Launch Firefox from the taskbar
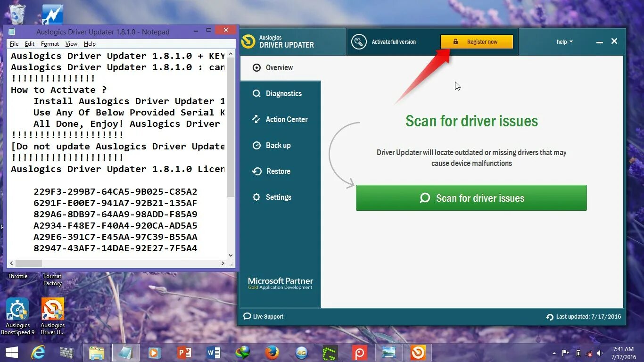 [272, 353]
